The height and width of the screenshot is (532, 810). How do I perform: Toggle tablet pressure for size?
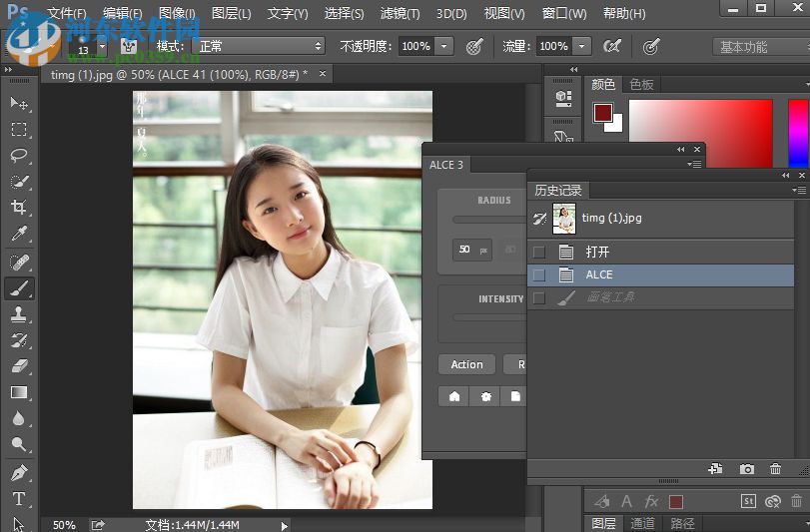[651, 47]
